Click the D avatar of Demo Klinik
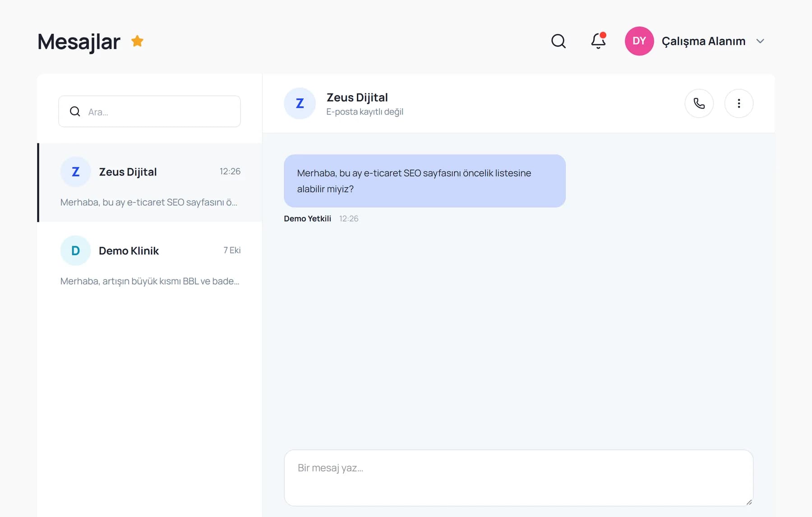 click(x=76, y=251)
